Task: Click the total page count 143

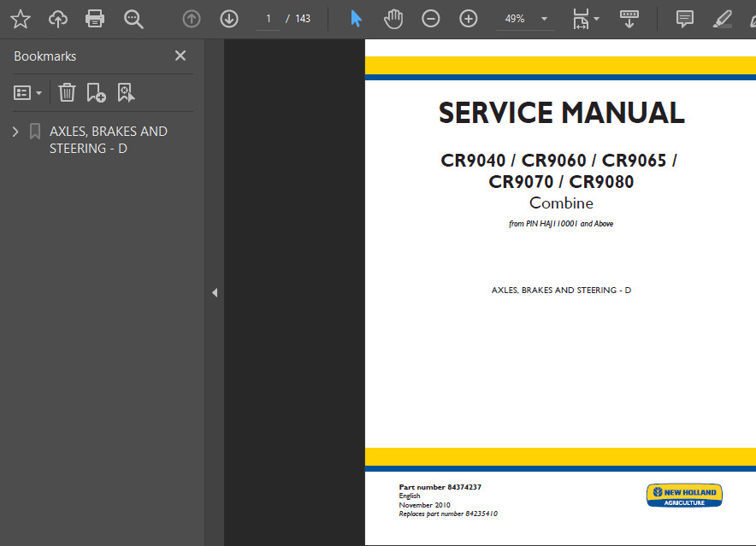Action: pos(303,20)
